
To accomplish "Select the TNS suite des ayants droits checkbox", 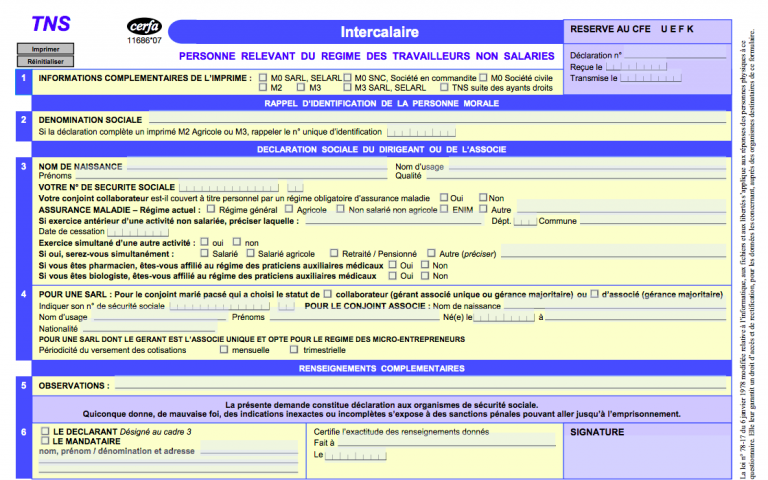I will click(x=443, y=88).
